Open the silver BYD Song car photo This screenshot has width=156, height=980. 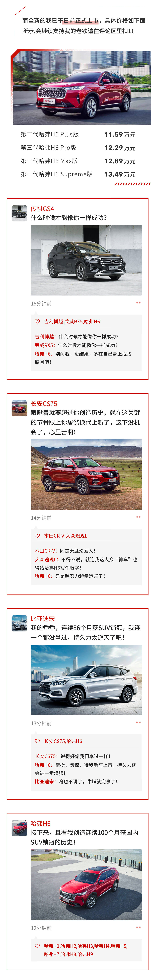coord(86,680)
